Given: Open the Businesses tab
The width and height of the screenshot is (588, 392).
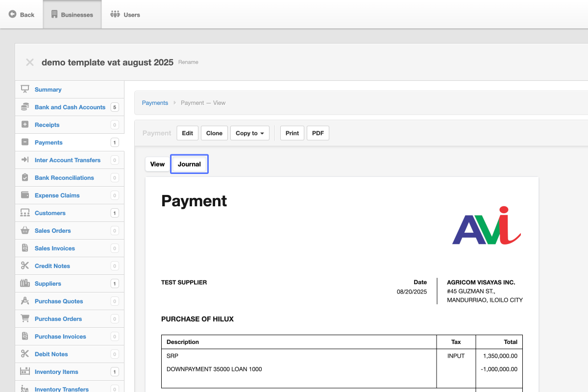Looking at the screenshot, I should coord(72,15).
